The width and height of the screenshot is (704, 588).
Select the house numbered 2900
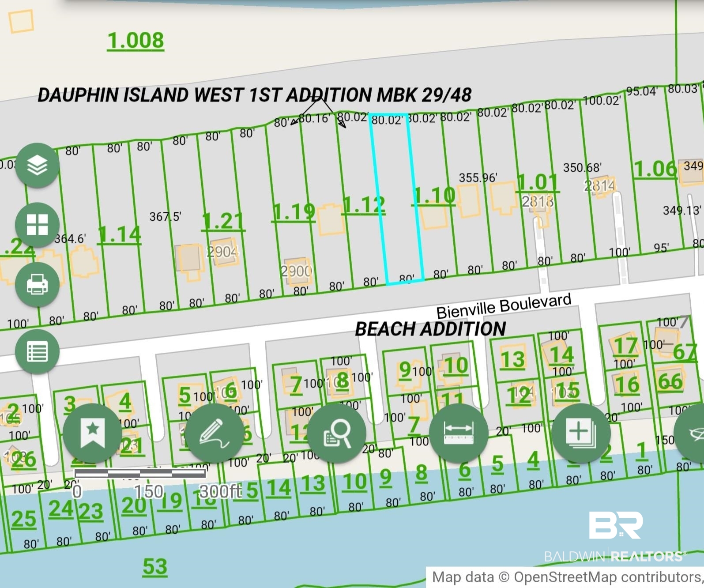tap(297, 271)
